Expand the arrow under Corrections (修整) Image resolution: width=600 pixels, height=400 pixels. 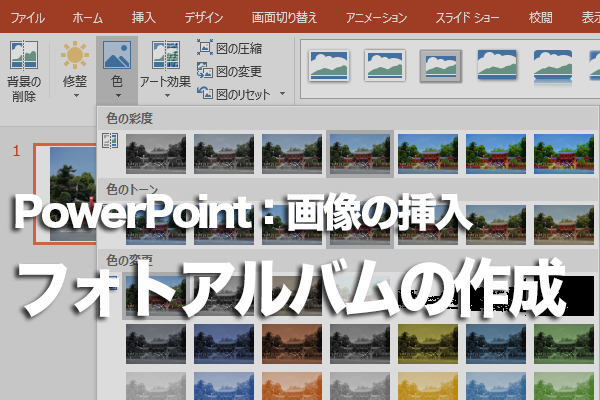(76, 96)
